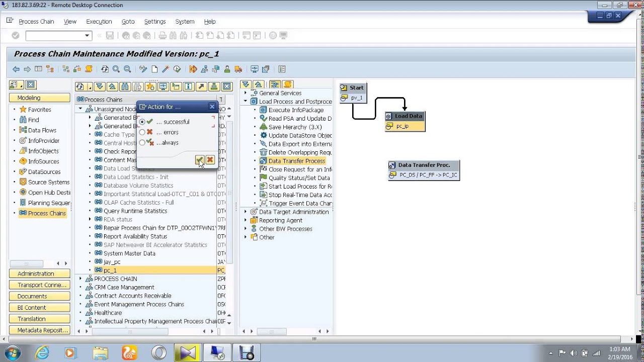This screenshot has width=644, height=362.
Task: Select Execute InfoPackage process type
Action: point(296,110)
